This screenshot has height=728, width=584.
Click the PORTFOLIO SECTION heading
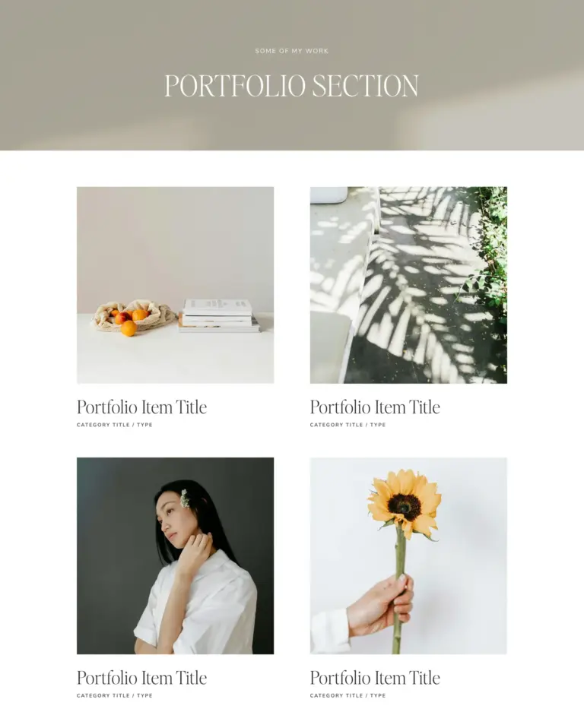(x=292, y=86)
